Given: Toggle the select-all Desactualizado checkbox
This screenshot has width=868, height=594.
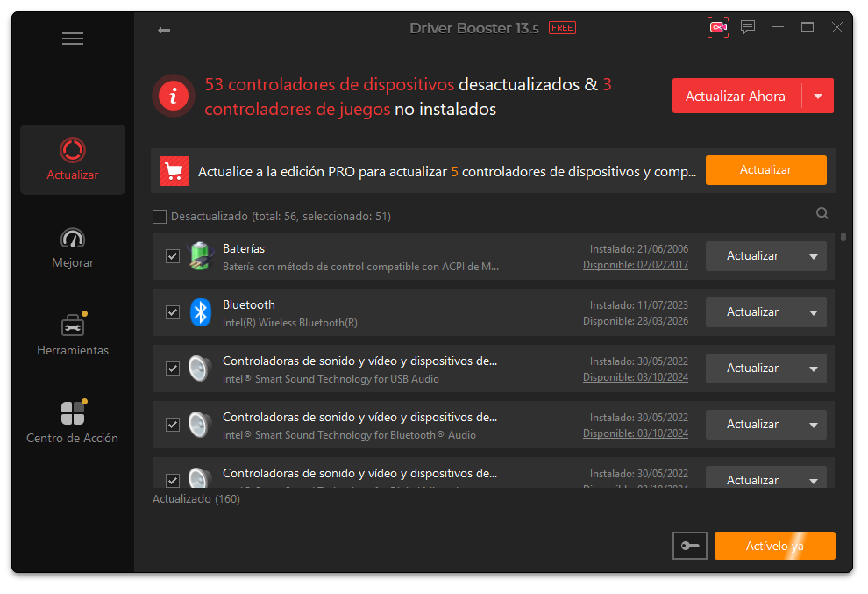Looking at the screenshot, I should tap(160, 217).
